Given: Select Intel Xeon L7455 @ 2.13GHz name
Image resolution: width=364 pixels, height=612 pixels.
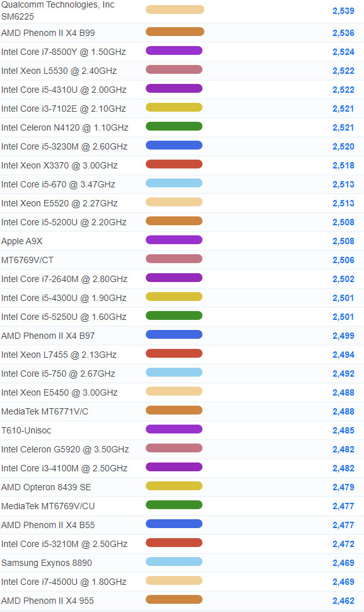Looking at the screenshot, I should coord(59,355).
